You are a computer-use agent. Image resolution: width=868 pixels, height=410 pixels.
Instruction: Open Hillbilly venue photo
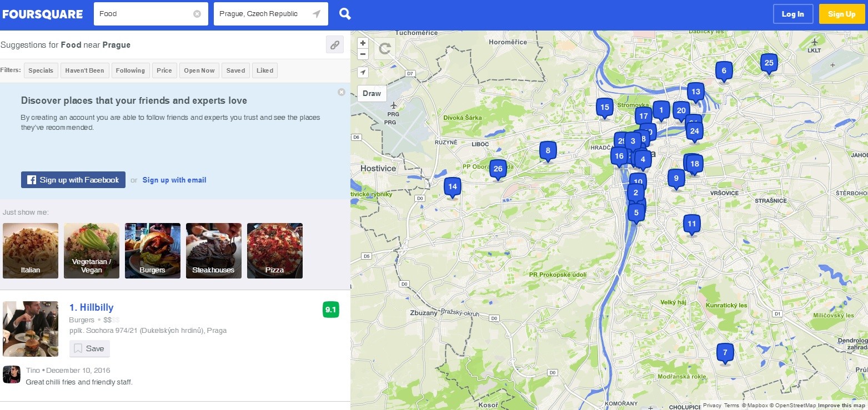pos(31,329)
